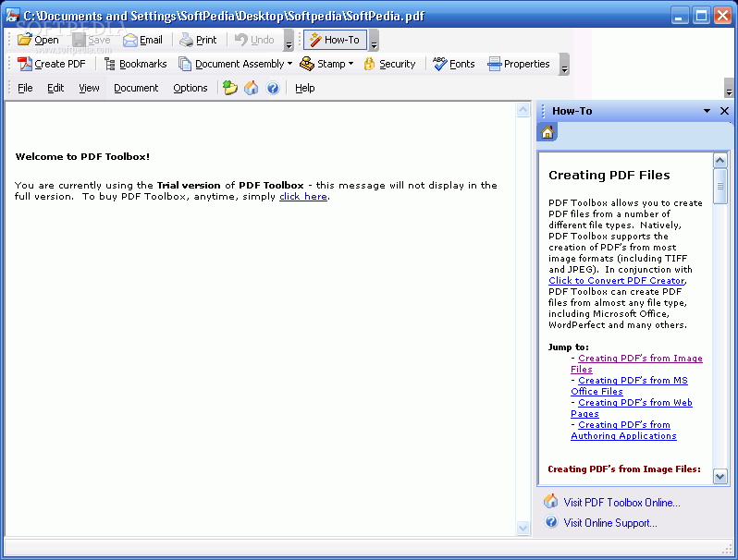The height and width of the screenshot is (560, 738).
Task: Click document view scroll down arrow
Action: pyautogui.click(x=523, y=528)
